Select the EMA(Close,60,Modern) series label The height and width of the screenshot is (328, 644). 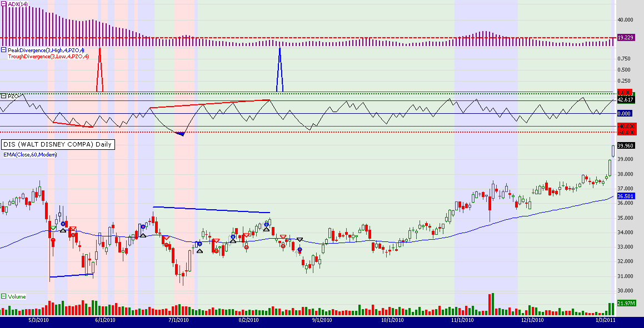coord(29,154)
